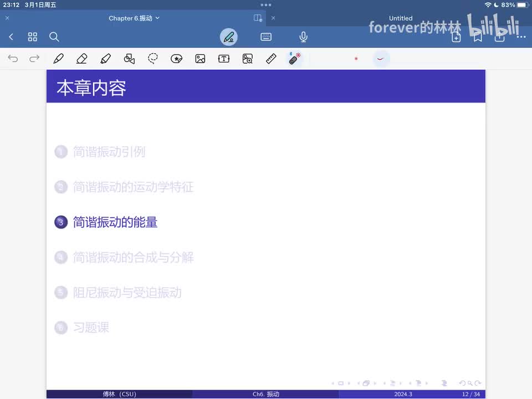Open the share export icon
This screenshot has width=532, height=399.
tap(499, 37)
